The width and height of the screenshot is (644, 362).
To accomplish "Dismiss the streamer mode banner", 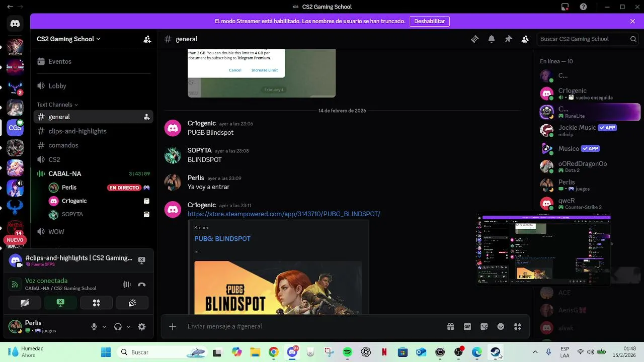I will (632, 21).
